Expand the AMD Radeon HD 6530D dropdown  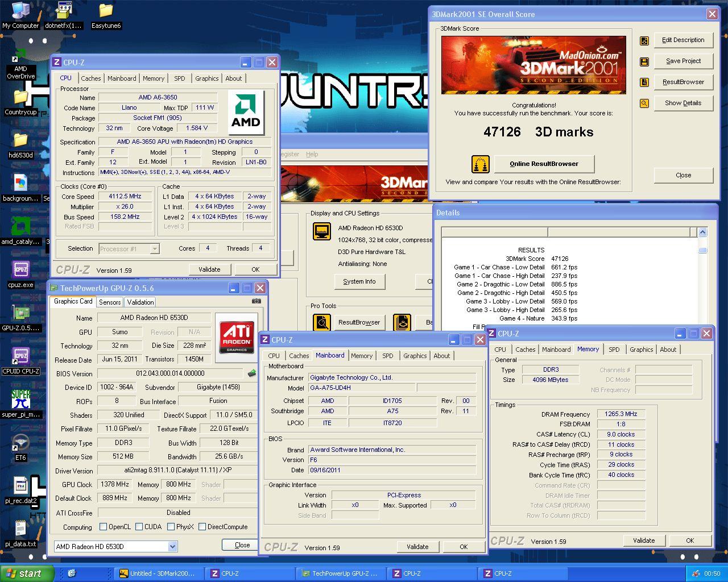(173, 546)
